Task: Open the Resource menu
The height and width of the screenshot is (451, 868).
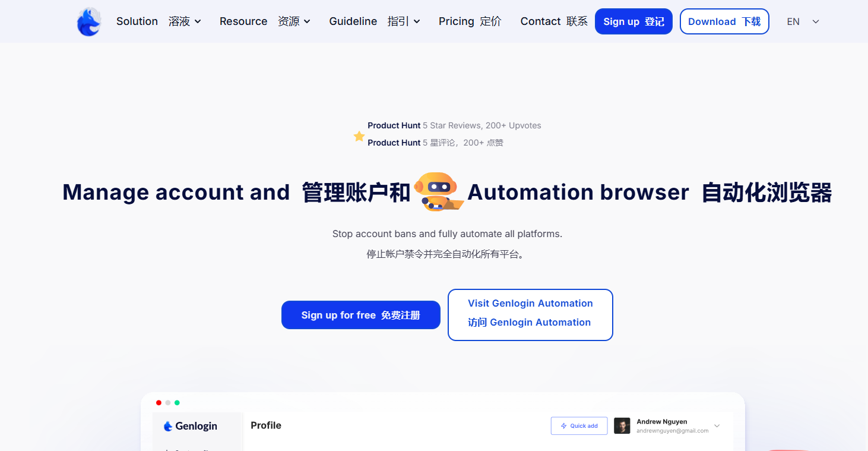Action: (x=265, y=21)
